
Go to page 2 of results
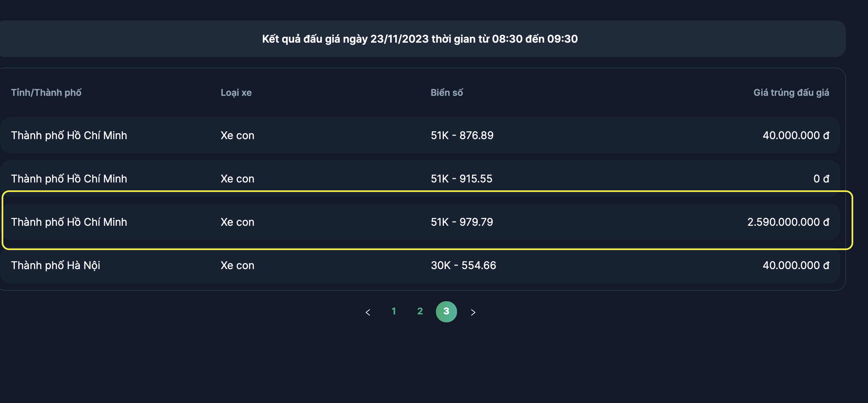(x=420, y=311)
